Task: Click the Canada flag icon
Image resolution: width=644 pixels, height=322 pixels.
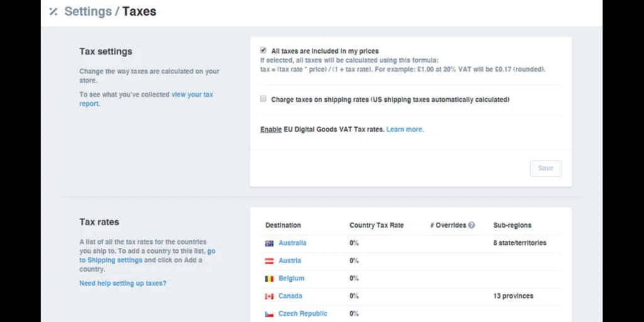Action: pos(269,296)
